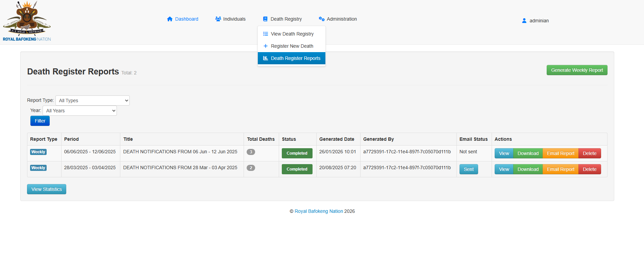
Task: Delete the 28 Mar - 03 Apr report
Action: point(589,169)
